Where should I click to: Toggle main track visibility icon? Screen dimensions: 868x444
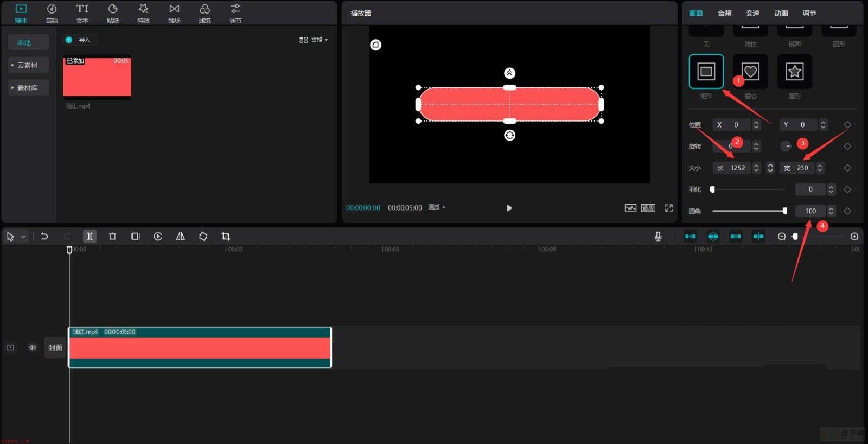click(x=10, y=347)
